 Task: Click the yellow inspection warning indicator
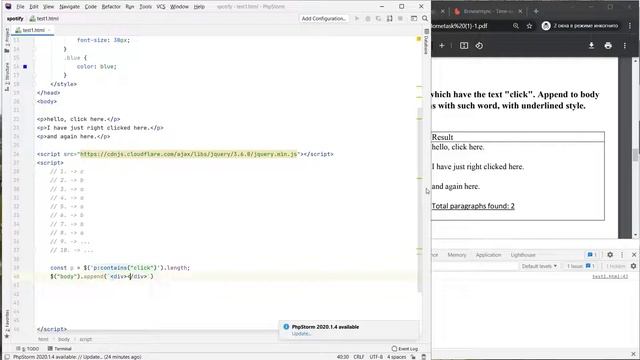[x=419, y=39]
